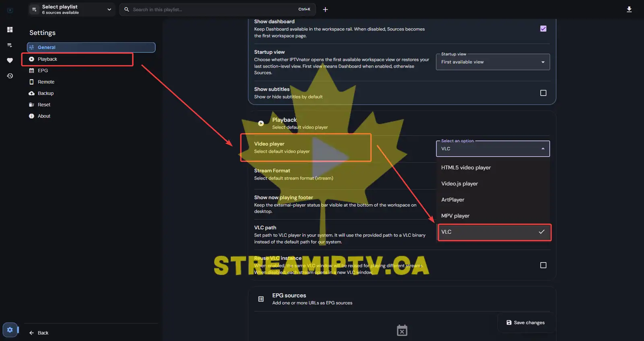Open Playback settings tab
Image resolution: width=644 pixels, height=341 pixels.
pos(91,59)
